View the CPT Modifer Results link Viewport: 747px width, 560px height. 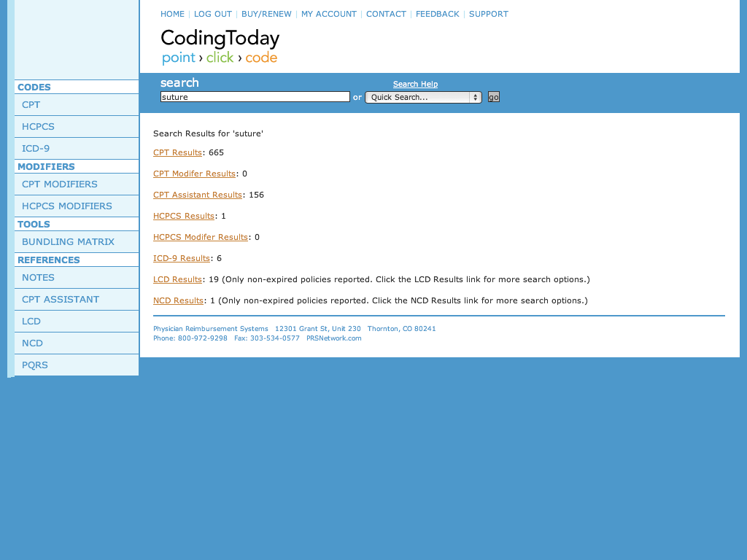(194, 174)
